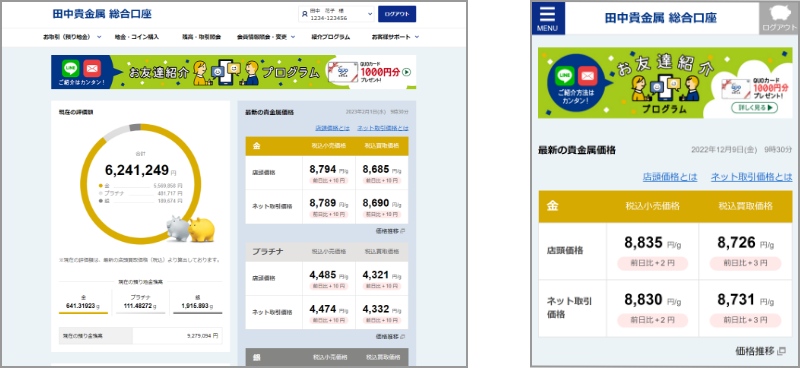The width and height of the screenshot is (800, 368).
Task: Tap the 8,830 net selling price in mobile view
Action: coord(643,300)
